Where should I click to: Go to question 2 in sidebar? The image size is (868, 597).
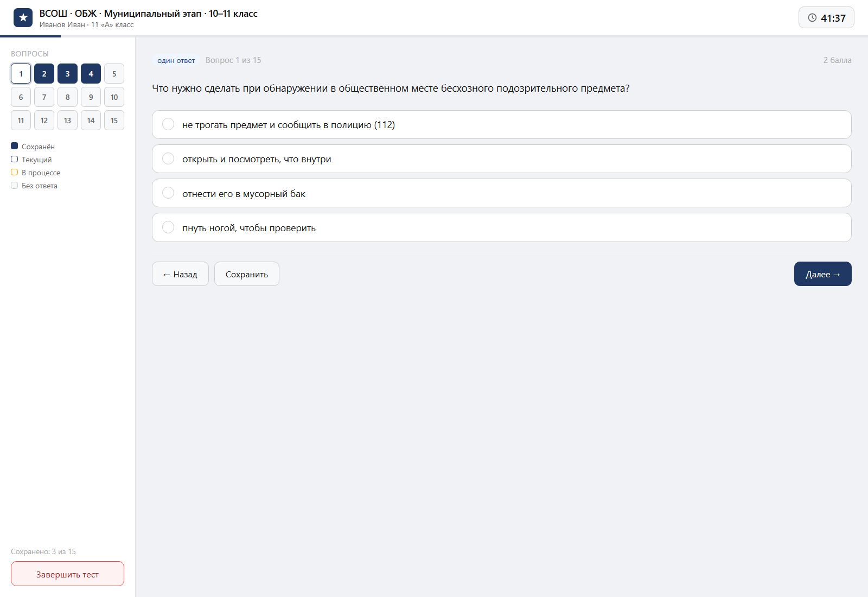tap(44, 74)
